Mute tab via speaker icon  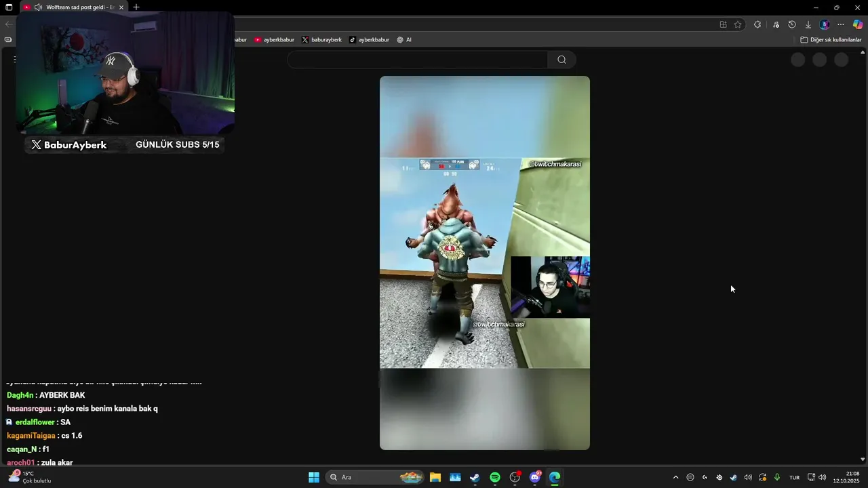click(x=38, y=7)
